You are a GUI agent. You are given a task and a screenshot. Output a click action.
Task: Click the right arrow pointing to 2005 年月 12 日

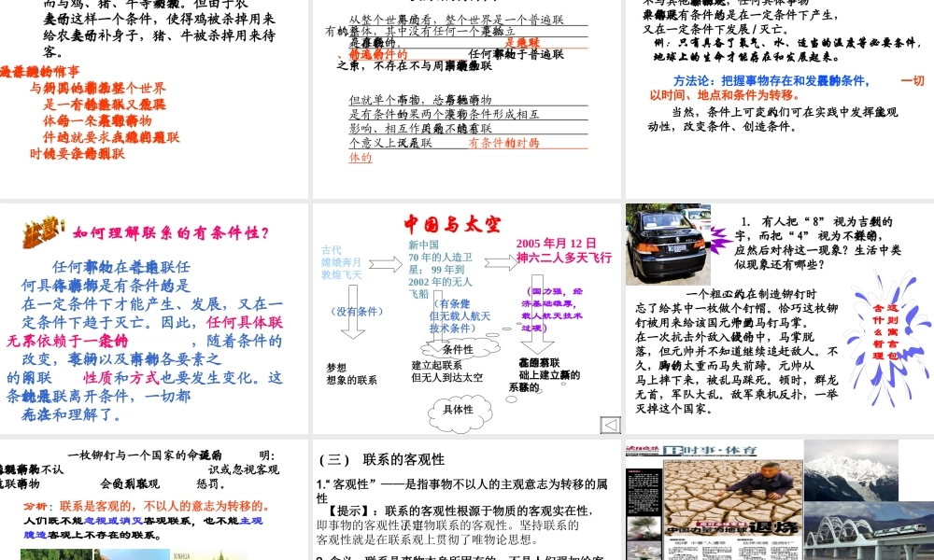click(x=501, y=262)
